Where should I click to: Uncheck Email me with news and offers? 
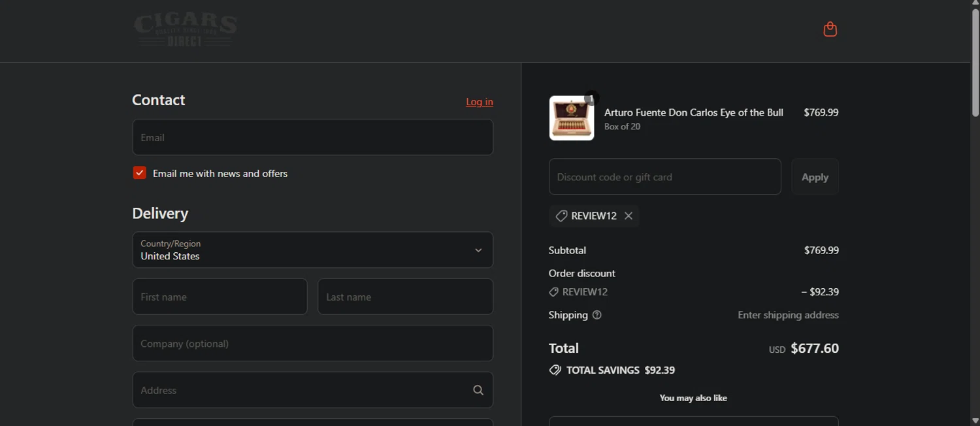click(139, 173)
